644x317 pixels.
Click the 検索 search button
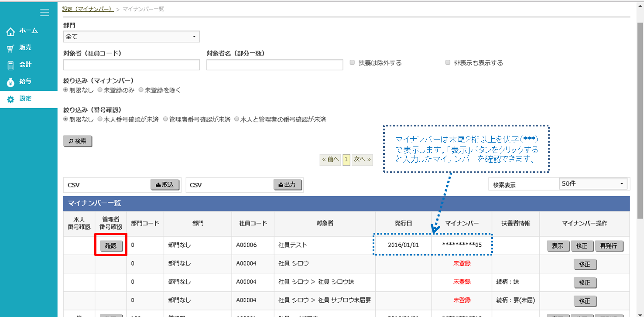[78, 141]
